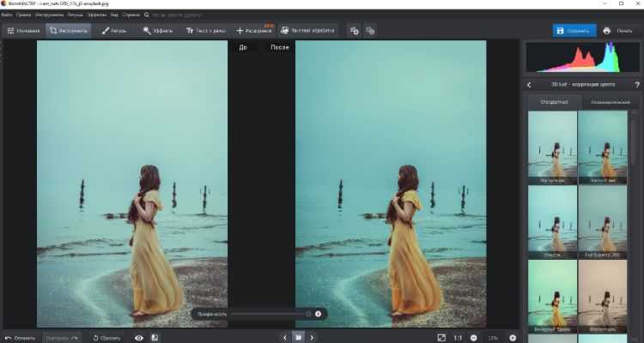Click the blue Сохранить save button

point(574,31)
